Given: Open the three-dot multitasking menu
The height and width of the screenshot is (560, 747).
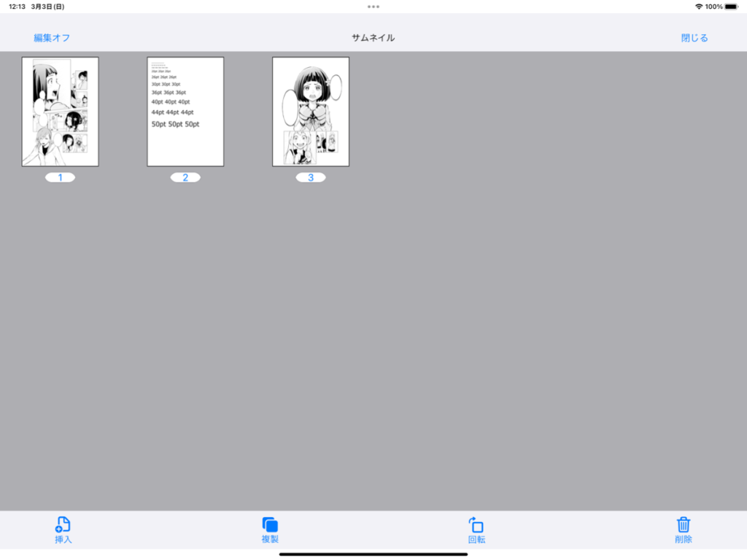Looking at the screenshot, I should point(373,7).
